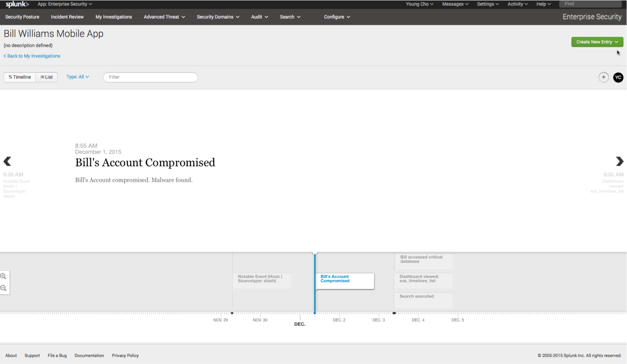
Task: Switch to Timeline view
Action: (x=20, y=77)
